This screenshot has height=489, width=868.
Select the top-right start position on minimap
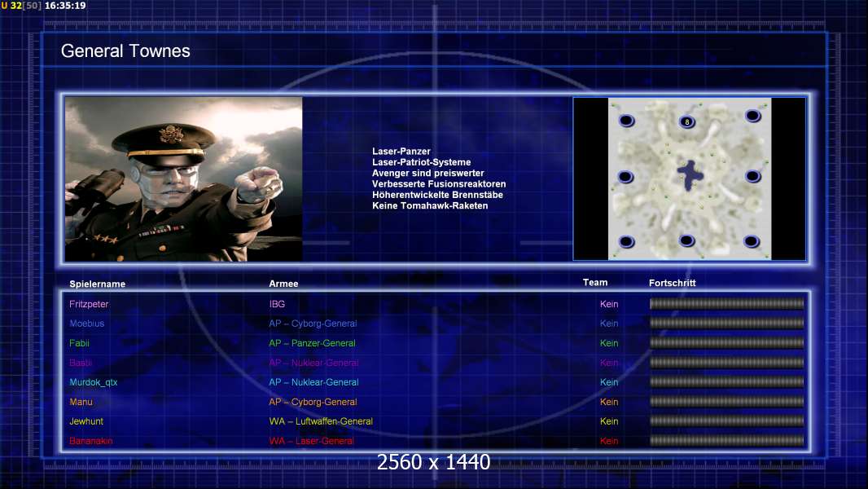coord(752,117)
